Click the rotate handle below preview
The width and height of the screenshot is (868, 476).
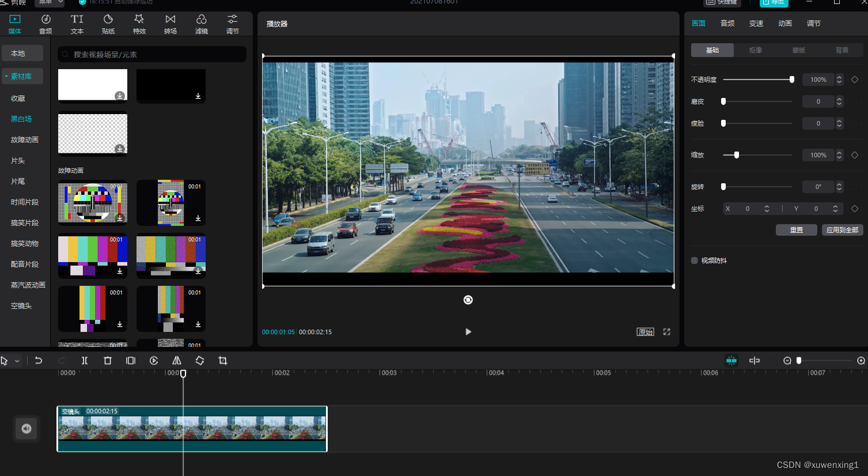468,300
